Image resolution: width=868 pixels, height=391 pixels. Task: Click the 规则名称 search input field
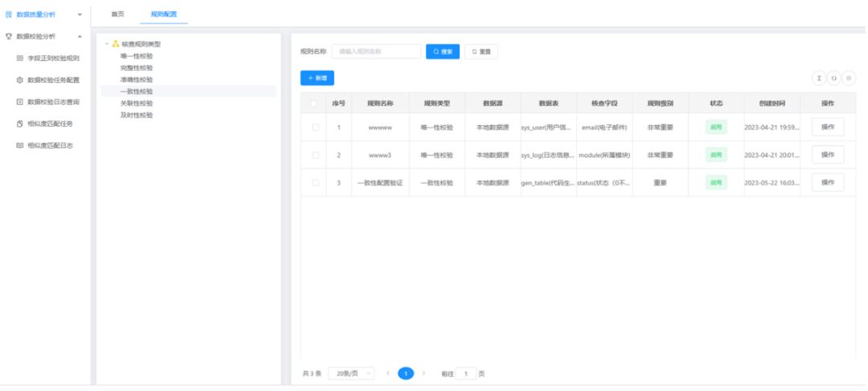tap(376, 51)
